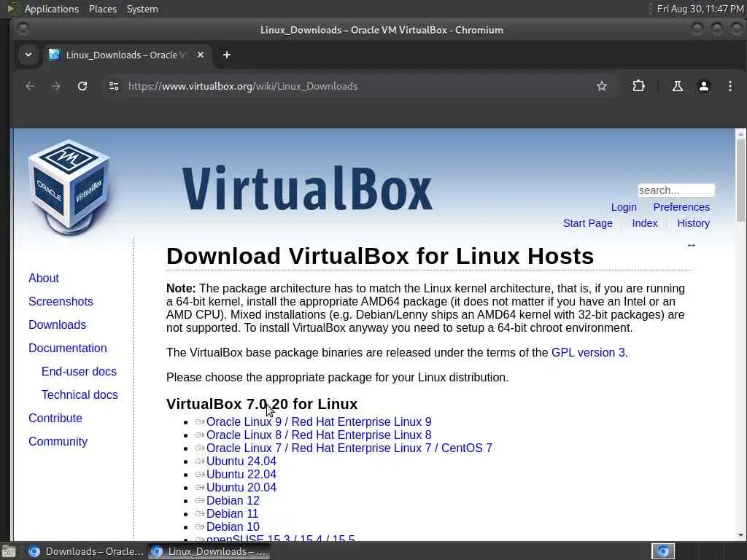Click the Linux_Downloads tab favicon
The height and width of the screenshot is (560, 747).
54,55
